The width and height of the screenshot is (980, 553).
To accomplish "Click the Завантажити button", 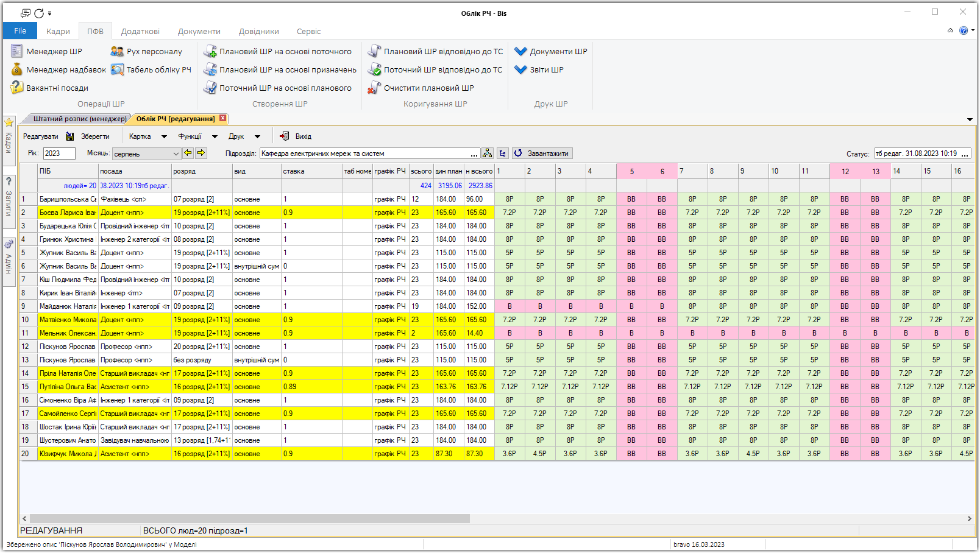I will pos(542,153).
